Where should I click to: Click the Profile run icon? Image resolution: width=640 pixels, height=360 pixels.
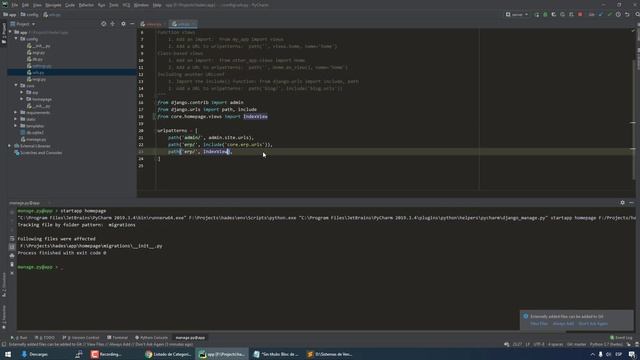click(x=562, y=14)
